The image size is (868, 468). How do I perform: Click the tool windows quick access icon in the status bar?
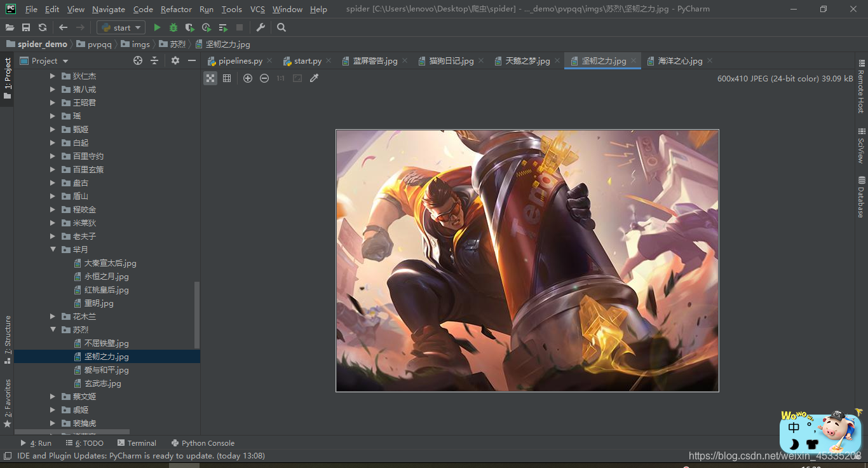[x=7, y=456]
